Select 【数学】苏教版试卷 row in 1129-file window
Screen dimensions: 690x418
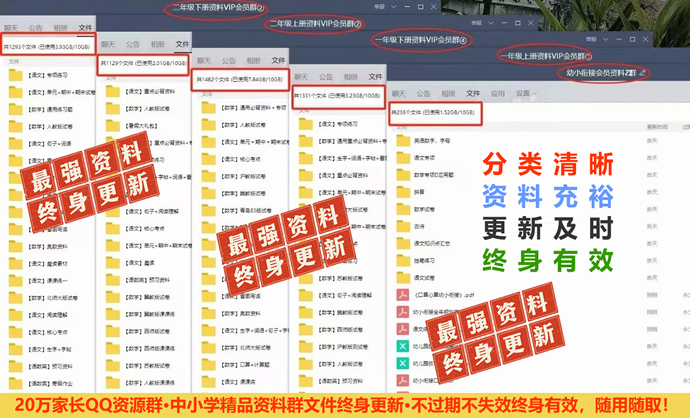(146, 366)
